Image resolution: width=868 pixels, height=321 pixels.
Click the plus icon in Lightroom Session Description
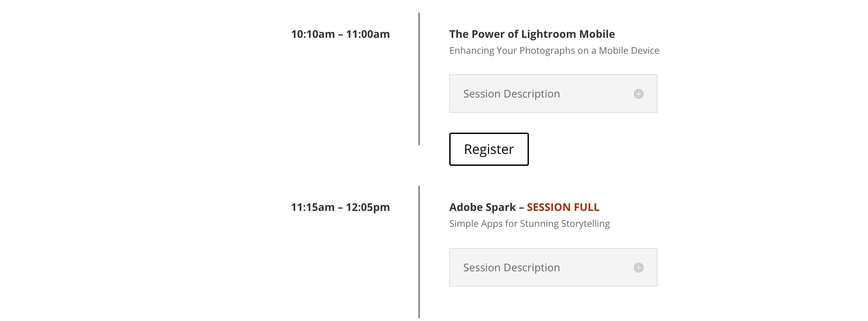pos(638,94)
